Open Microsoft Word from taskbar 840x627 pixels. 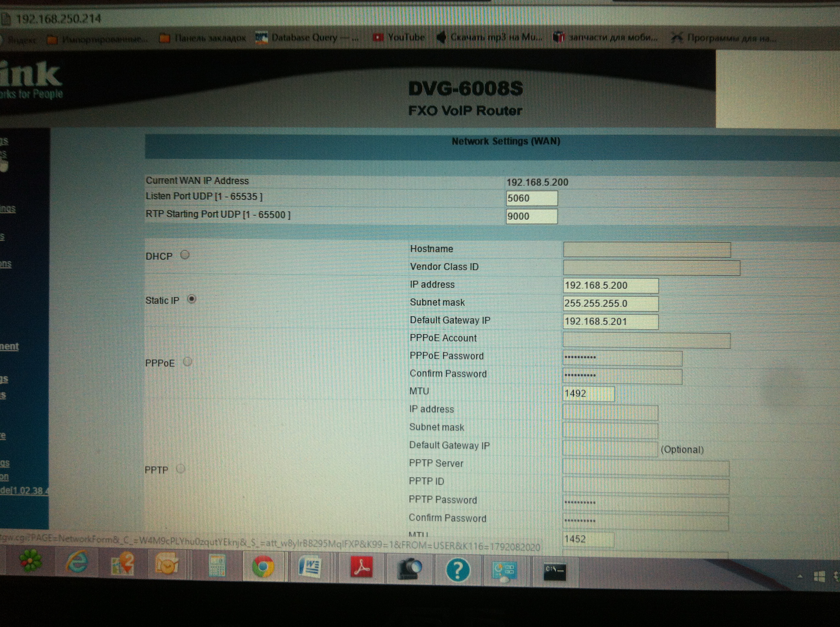pyautogui.click(x=310, y=568)
